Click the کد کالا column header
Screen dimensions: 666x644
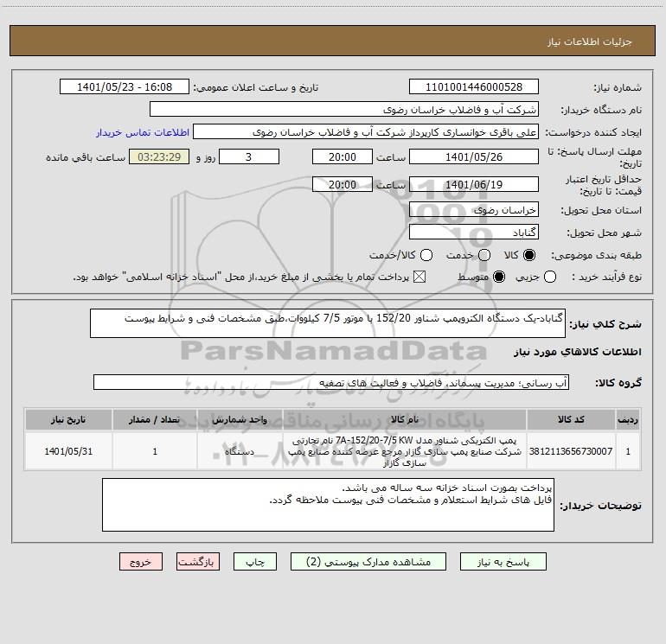coord(571,419)
